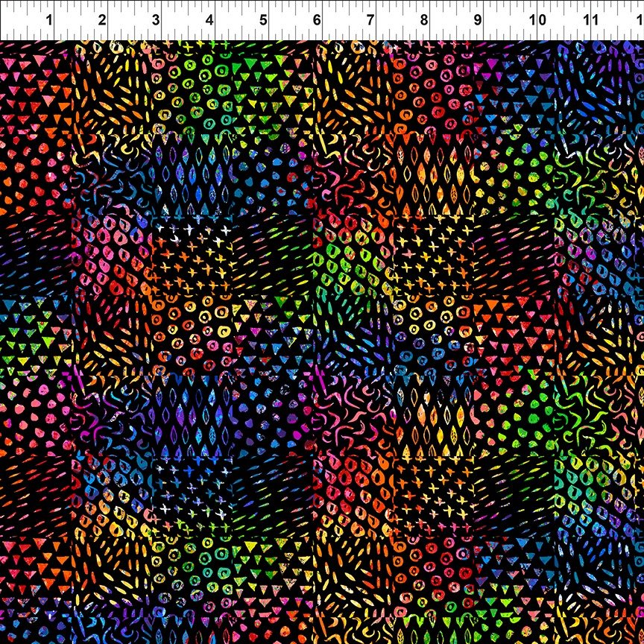Click the yellow dashes patch below ruler mark 2

tap(112, 89)
